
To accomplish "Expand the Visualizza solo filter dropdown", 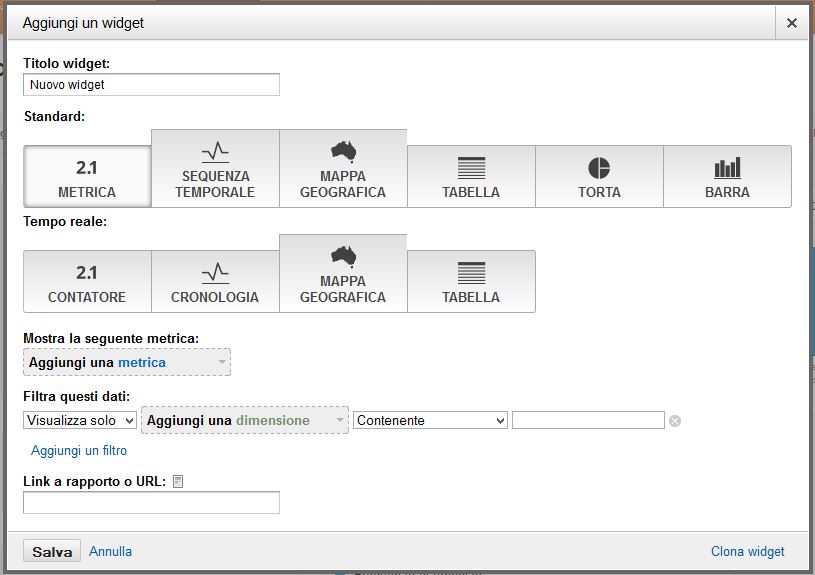I will pyautogui.click(x=80, y=420).
